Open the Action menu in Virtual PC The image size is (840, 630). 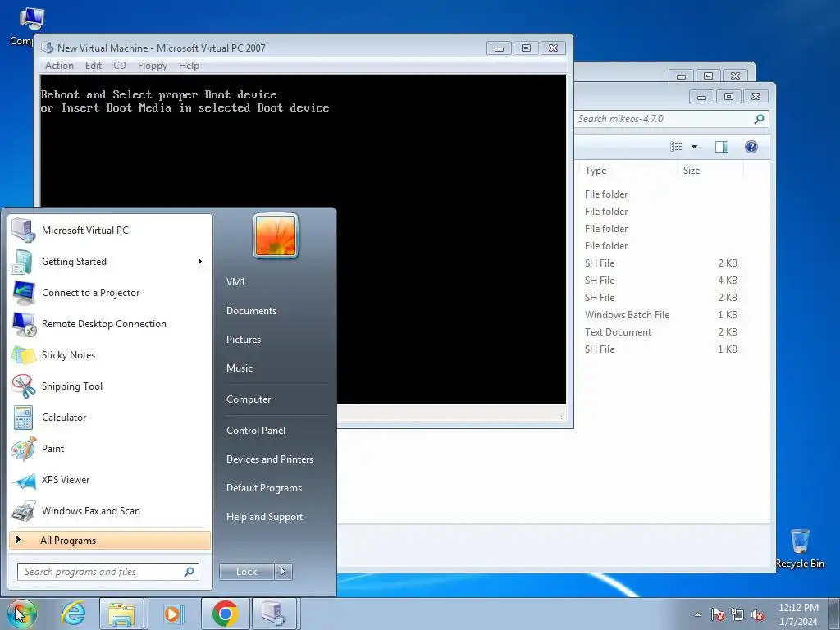(x=59, y=66)
